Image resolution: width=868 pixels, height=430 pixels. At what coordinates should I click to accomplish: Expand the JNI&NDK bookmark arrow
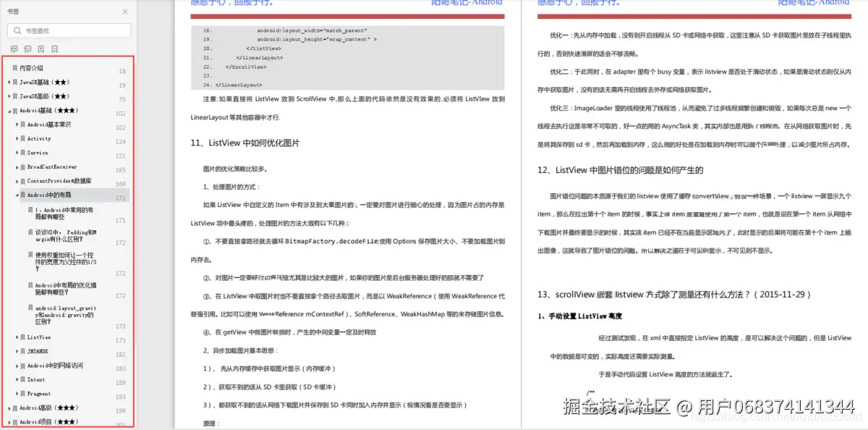pos(17,351)
